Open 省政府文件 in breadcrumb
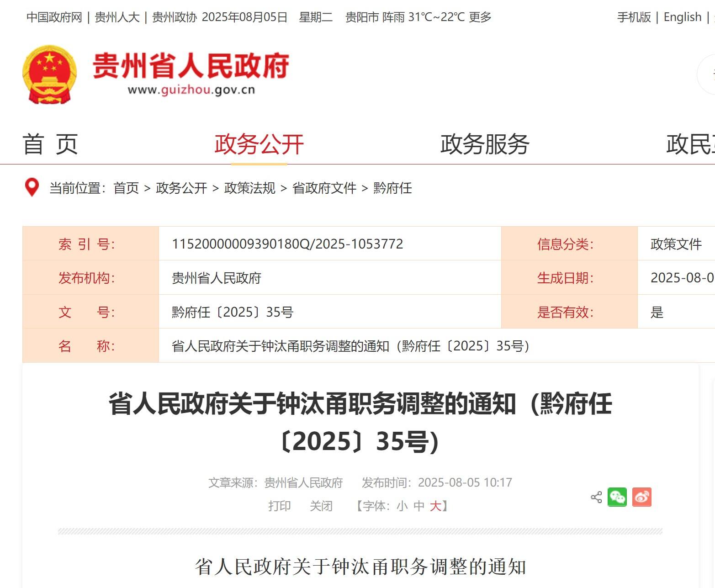 [324, 188]
